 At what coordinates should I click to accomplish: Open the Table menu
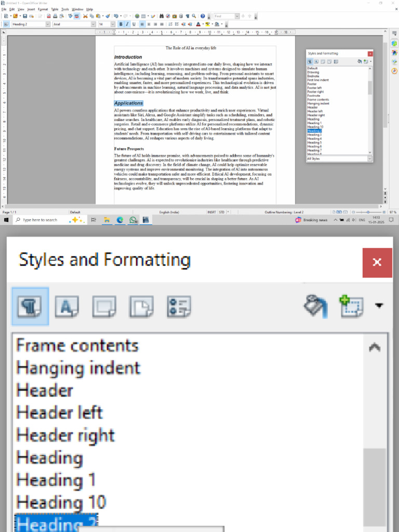[55, 9]
